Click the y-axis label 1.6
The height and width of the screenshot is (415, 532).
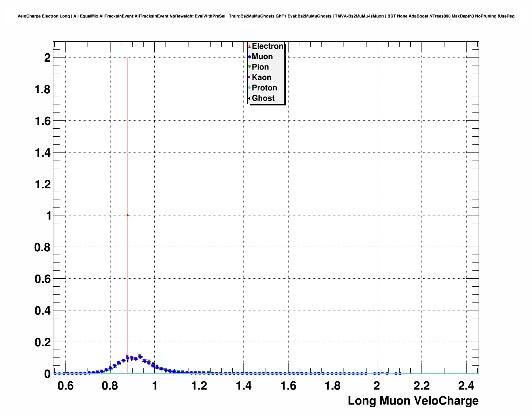point(43,121)
